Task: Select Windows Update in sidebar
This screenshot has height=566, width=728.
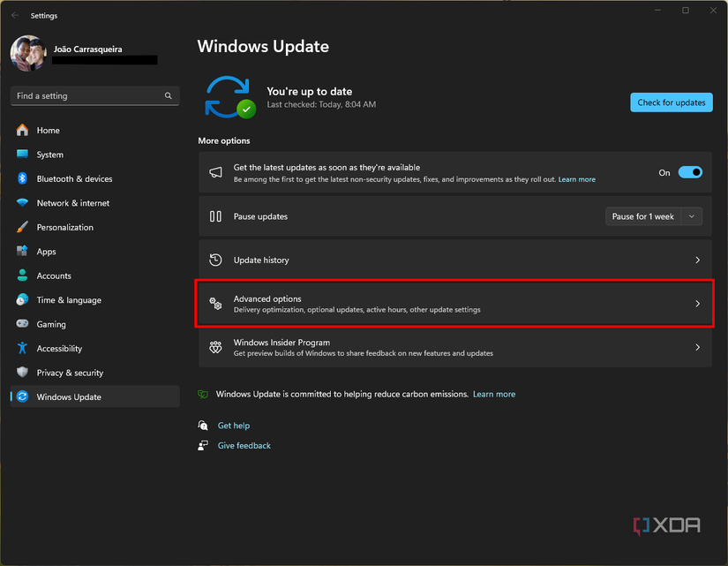Action: coord(94,396)
